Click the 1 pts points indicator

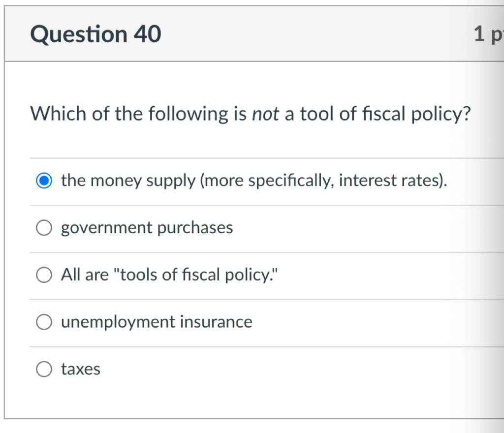pos(487,34)
